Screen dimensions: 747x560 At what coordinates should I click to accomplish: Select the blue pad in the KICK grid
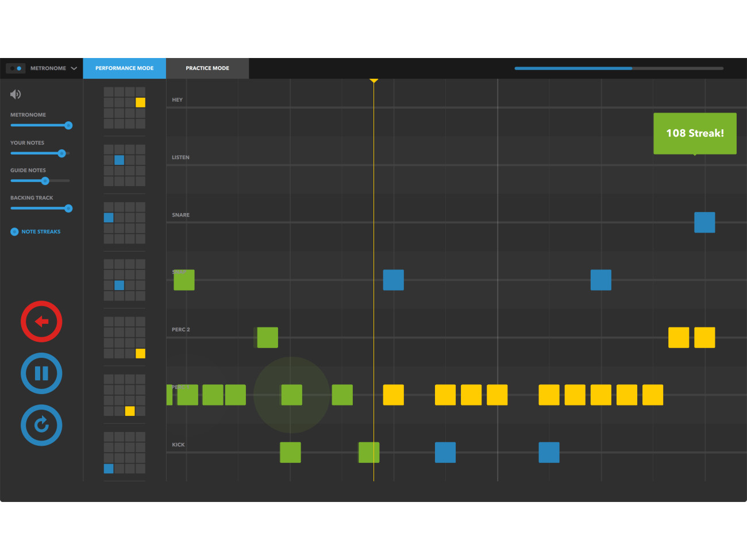[x=109, y=469]
